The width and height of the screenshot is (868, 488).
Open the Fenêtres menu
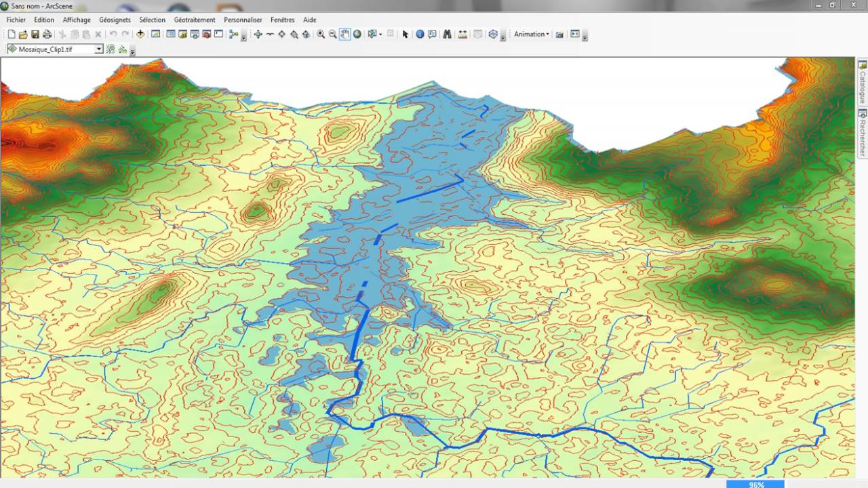pyautogui.click(x=282, y=20)
